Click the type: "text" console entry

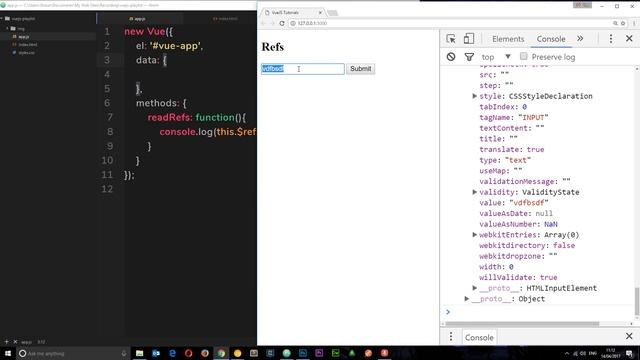[x=505, y=160]
